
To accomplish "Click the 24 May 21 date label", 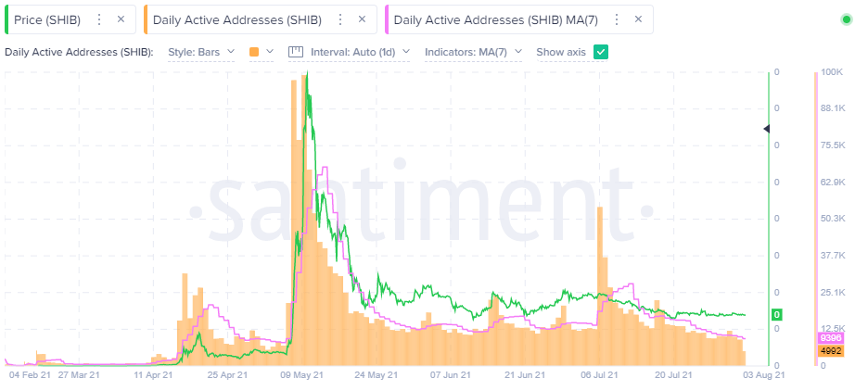I will (x=377, y=374).
